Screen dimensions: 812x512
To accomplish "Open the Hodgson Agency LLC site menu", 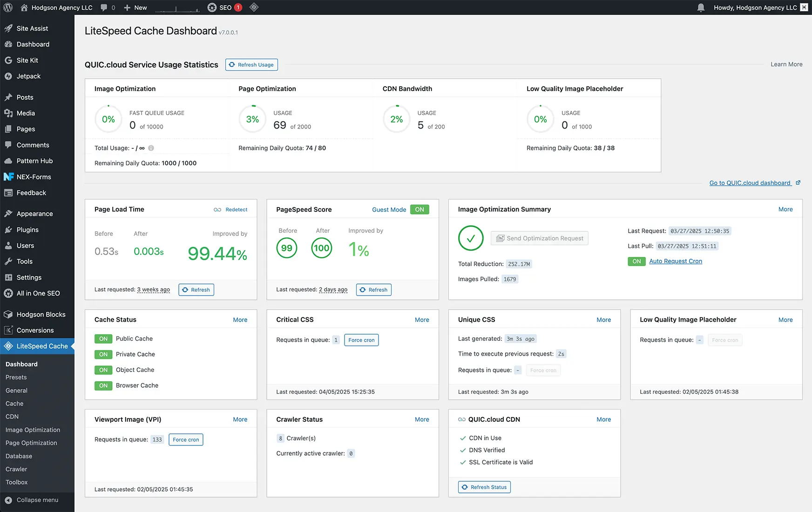I will tap(56, 7).
